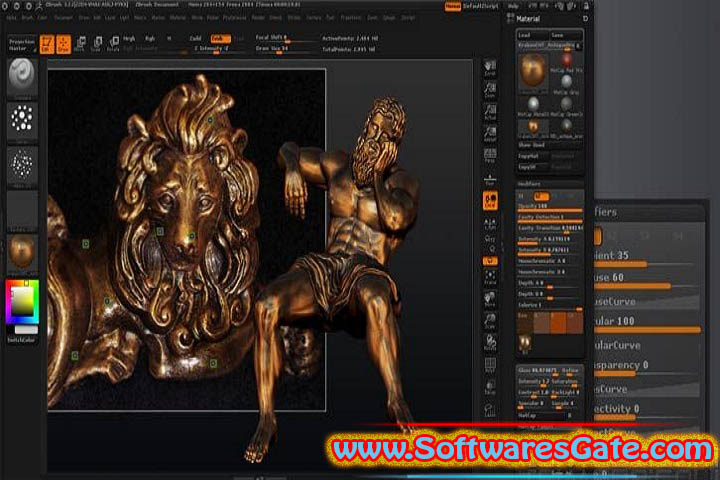Open the Material menu in the menu bar
720x480 pixels.
pos(177,17)
